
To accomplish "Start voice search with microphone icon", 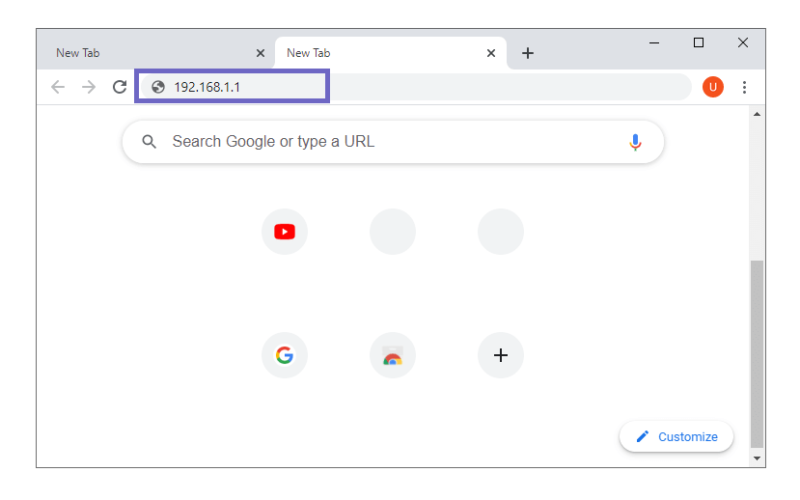I will [x=635, y=142].
